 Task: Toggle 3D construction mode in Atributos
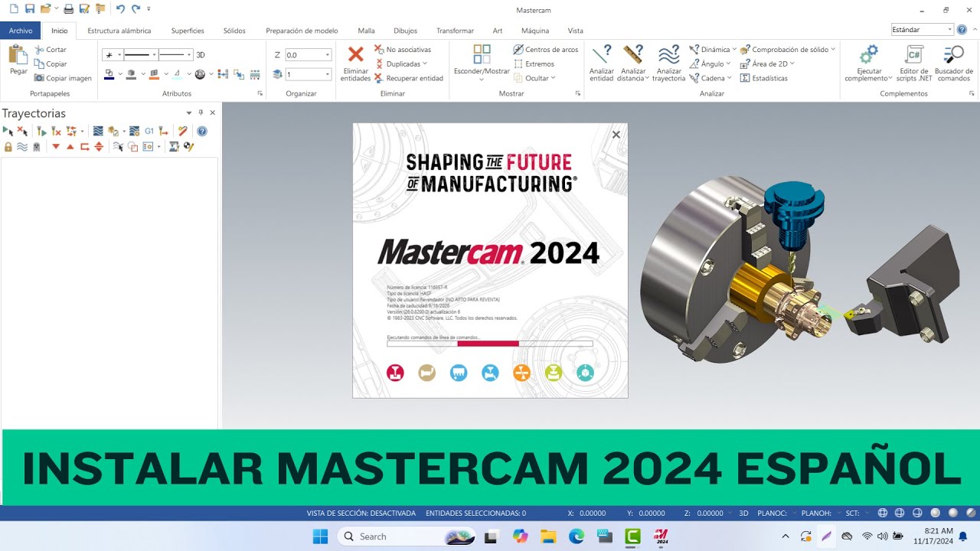(x=201, y=55)
